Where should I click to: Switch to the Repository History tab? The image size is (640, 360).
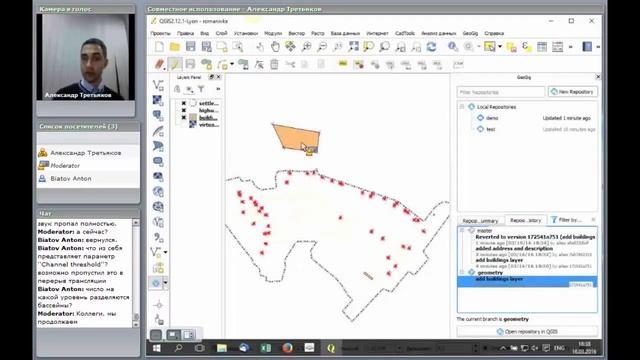525,220
